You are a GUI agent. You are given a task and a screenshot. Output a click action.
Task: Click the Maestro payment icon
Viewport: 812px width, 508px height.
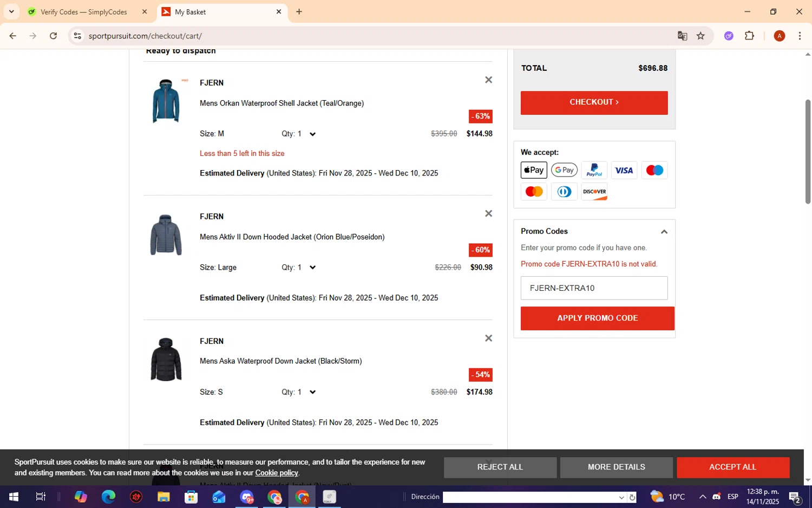click(654, 170)
